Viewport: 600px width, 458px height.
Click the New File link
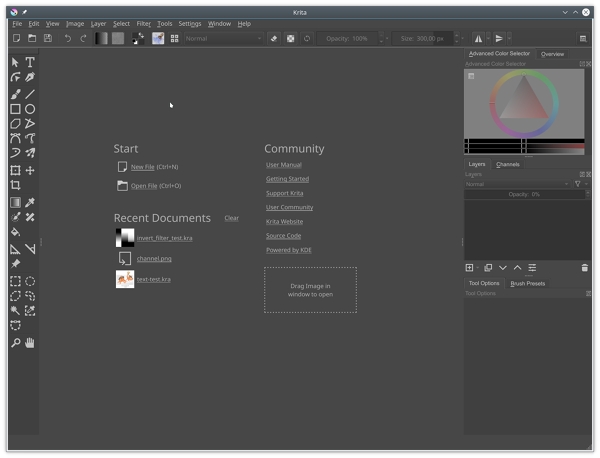point(142,167)
